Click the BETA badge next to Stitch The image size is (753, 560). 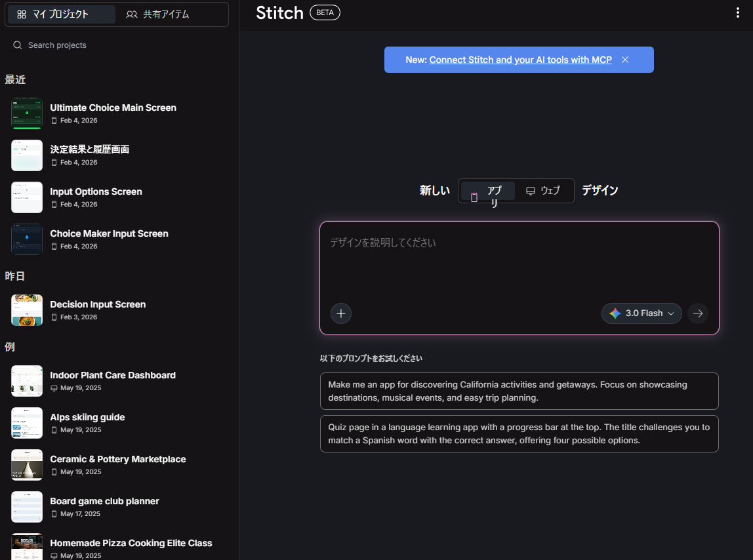coord(325,12)
